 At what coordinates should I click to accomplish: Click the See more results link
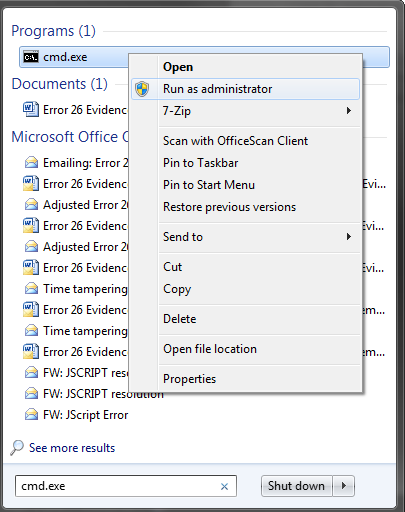(72, 448)
